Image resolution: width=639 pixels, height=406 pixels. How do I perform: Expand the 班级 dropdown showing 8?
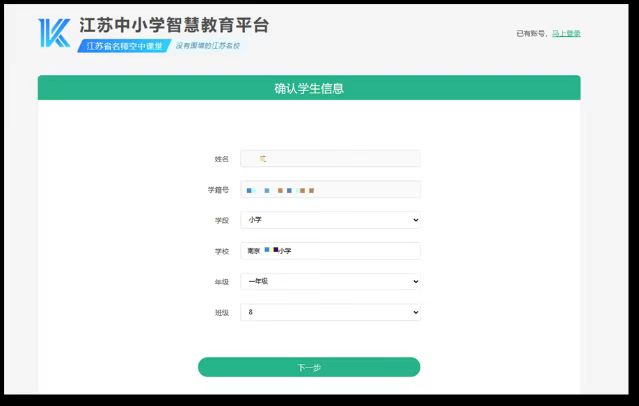pos(330,312)
